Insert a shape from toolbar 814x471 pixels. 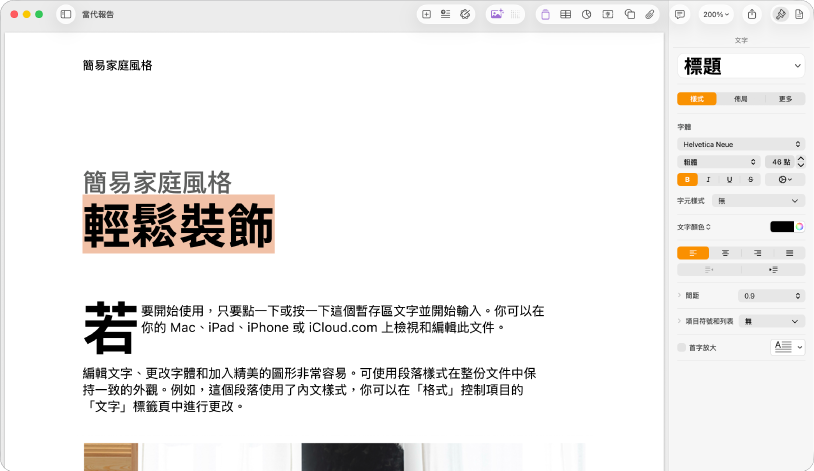630,15
